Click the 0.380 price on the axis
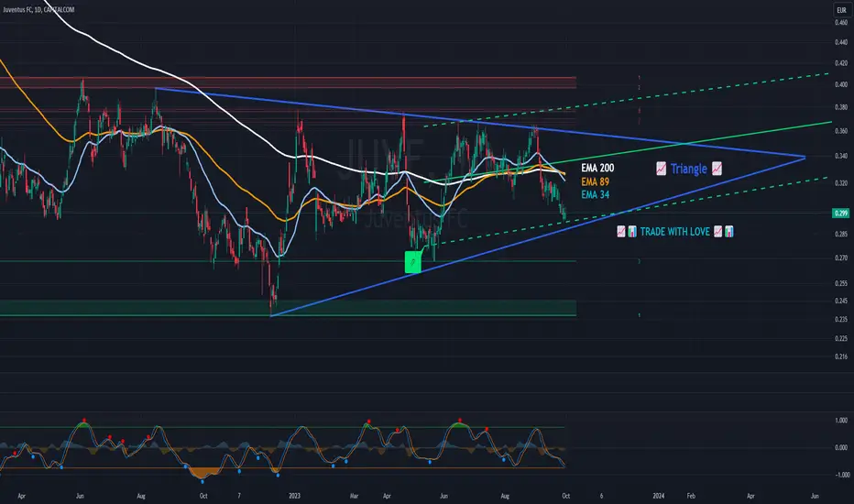 click(841, 107)
